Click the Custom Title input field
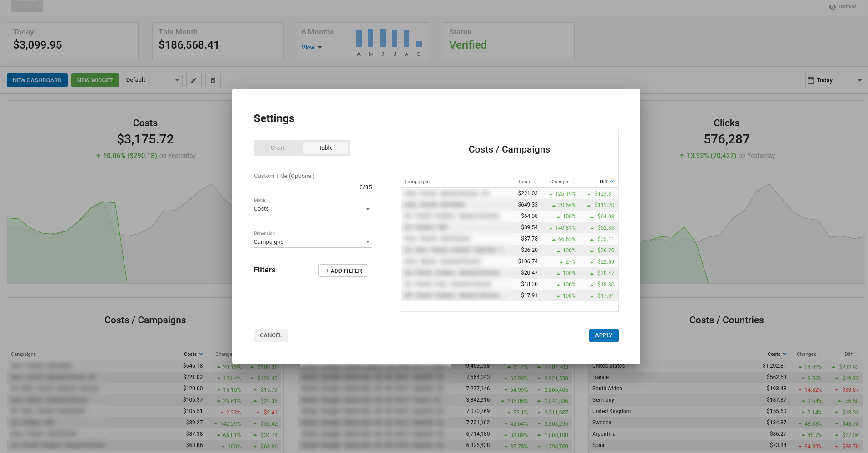868x453 pixels. point(312,176)
